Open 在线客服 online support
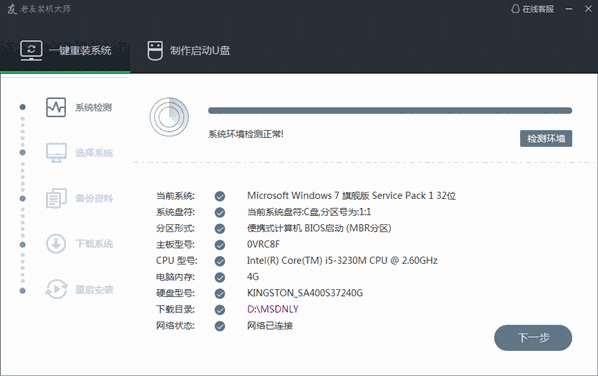 click(532, 9)
